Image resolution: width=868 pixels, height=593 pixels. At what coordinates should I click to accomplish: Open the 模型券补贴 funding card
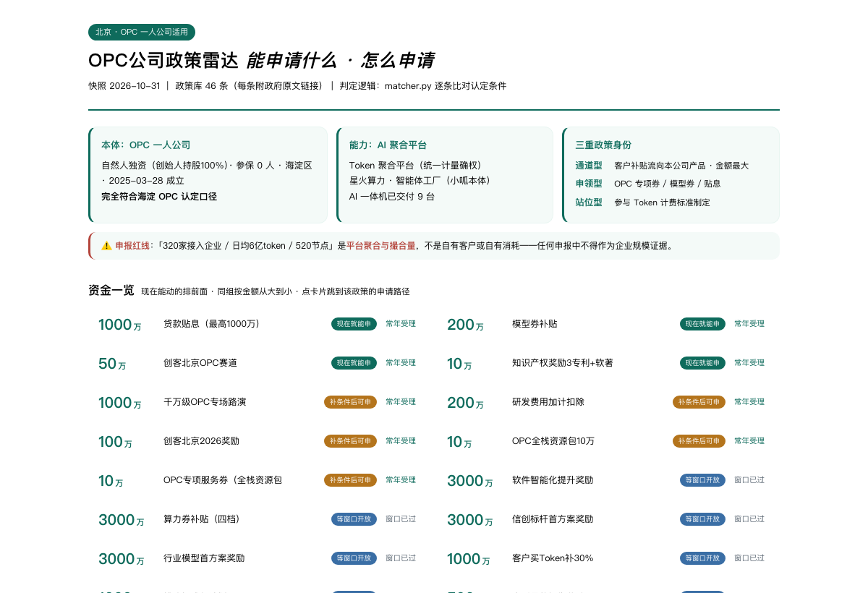point(608,324)
